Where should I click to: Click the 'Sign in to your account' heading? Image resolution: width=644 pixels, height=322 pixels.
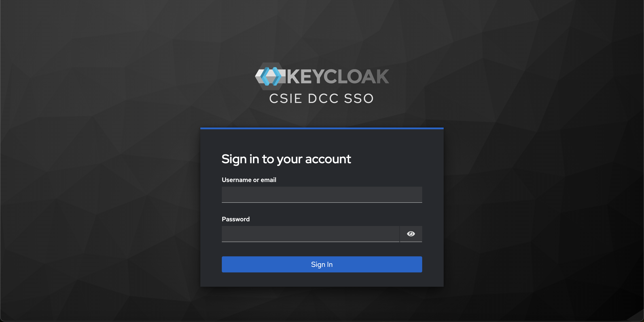[286, 159]
